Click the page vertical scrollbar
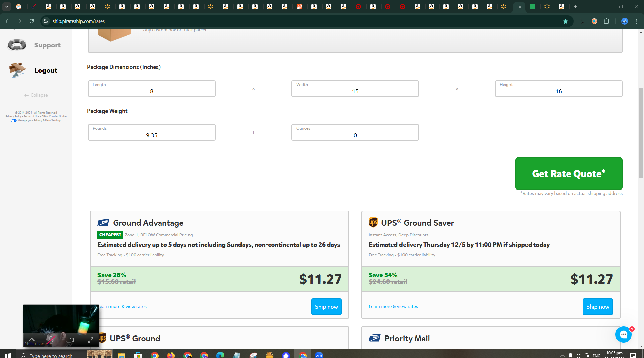644x358 pixels. click(641, 133)
